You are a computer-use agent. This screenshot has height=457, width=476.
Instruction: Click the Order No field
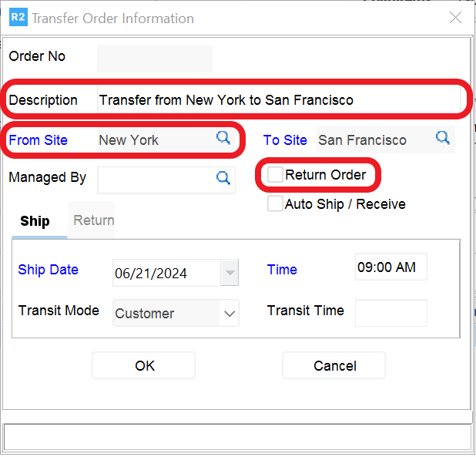(154, 58)
